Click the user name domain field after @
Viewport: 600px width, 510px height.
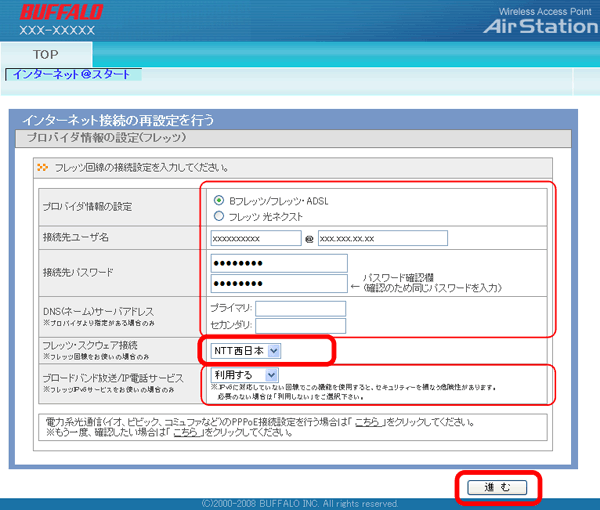pyautogui.click(x=383, y=238)
